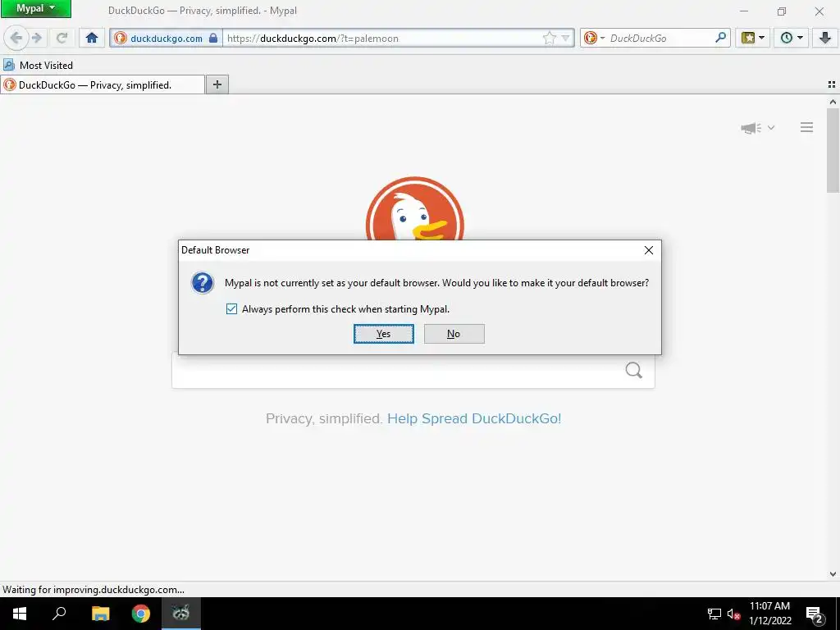Open File Explorer from taskbar
This screenshot has width=840, height=630.
[100, 614]
